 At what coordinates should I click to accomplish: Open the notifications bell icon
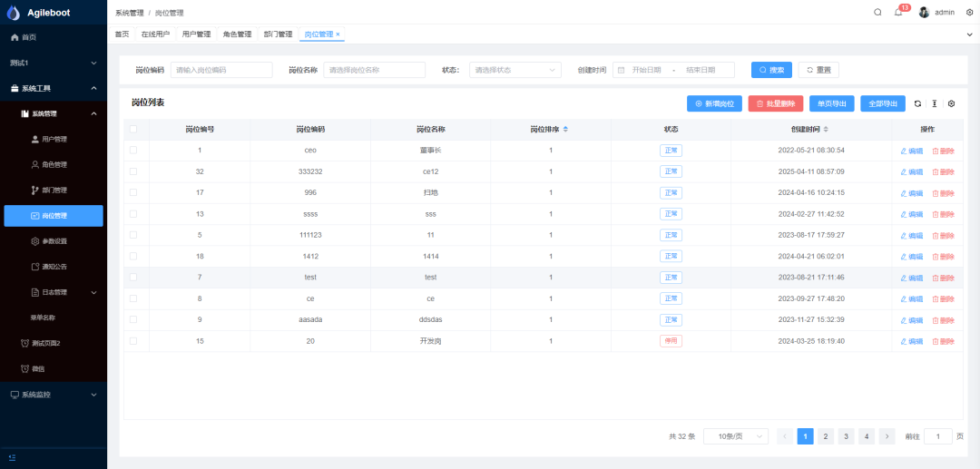click(x=898, y=13)
